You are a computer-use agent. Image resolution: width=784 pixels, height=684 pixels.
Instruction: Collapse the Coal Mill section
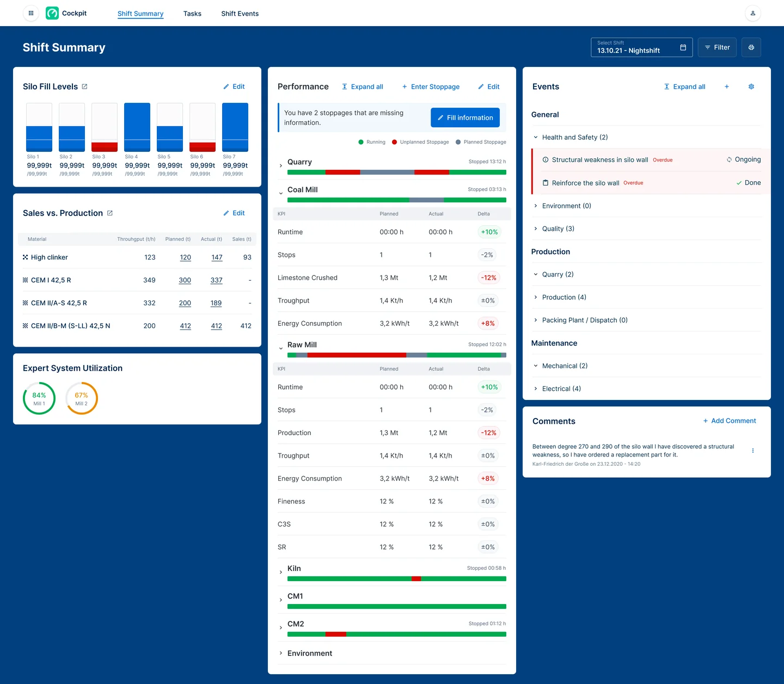tap(281, 194)
